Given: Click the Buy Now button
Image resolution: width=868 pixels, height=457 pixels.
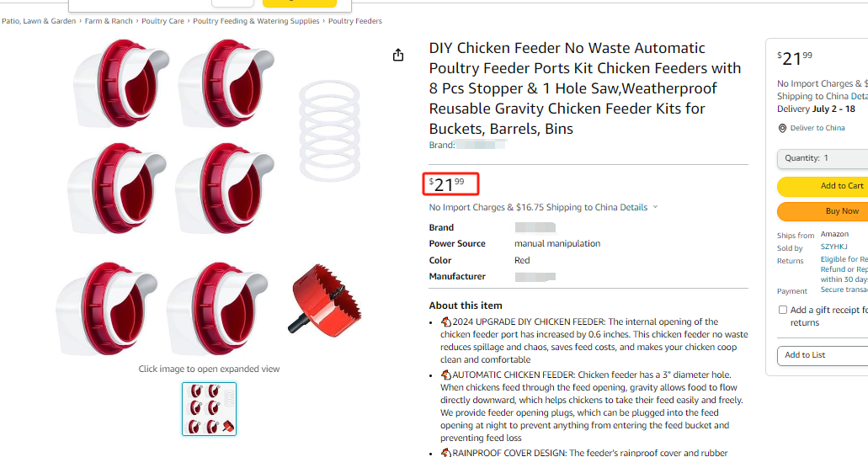Looking at the screenshot, I should (x=823, y=211).
